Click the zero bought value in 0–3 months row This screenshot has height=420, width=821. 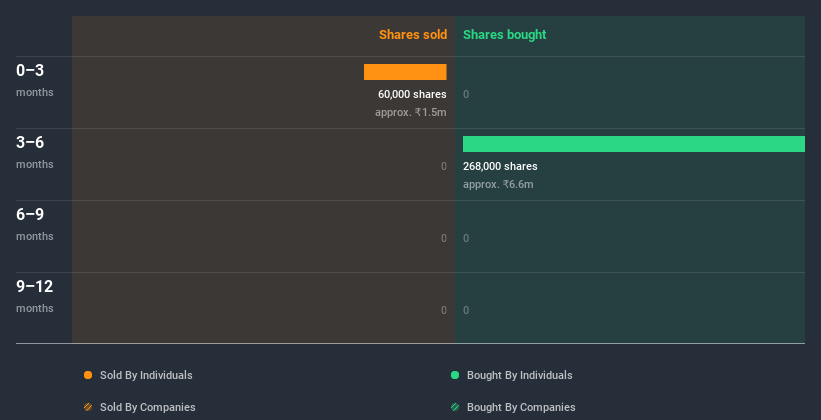point(466,94)
